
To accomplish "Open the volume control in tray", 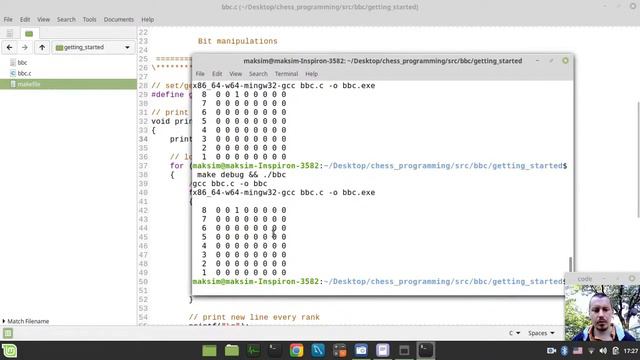I will click(x=603, y=351).
